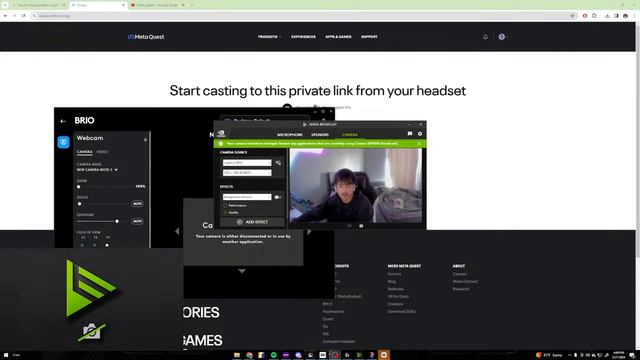Switch to the Speakers tab in NVIDIA Broadcast
This screenshot has height=360, width=640.
[x=320, y=135]
